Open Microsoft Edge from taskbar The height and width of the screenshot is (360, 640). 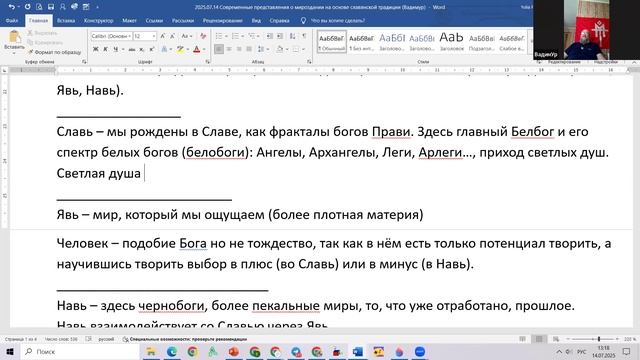[171, 351]
